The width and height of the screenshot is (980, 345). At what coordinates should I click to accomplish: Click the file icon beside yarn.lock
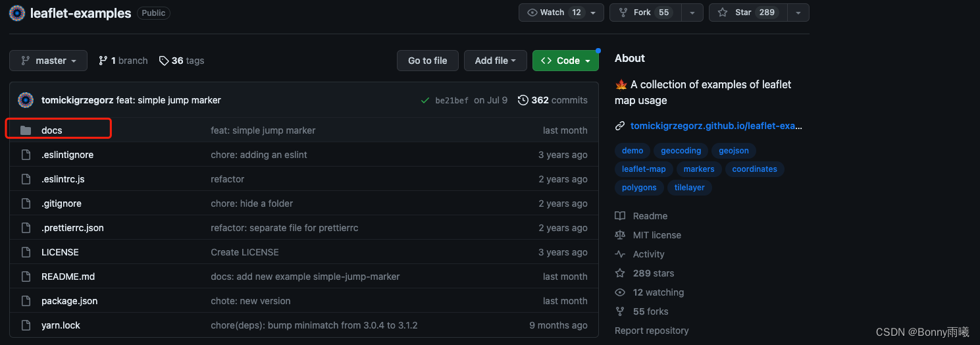(x=26, y=325)
